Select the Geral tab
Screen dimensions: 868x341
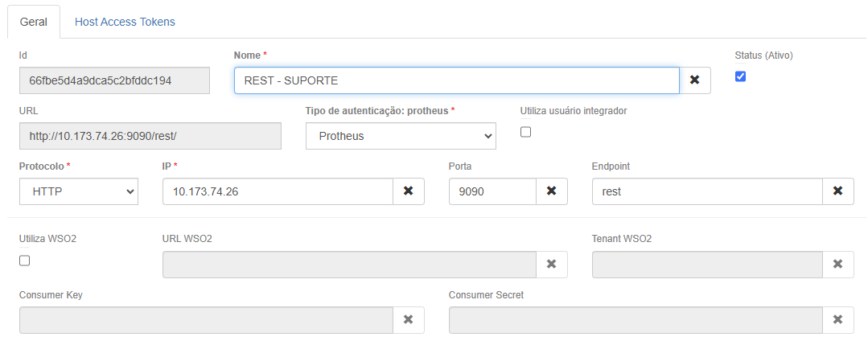(x=34, y=22)
